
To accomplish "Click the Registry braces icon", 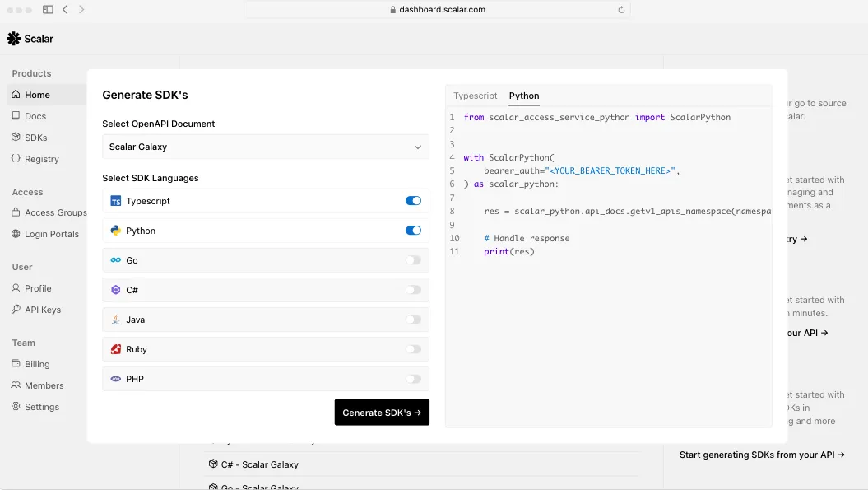I will point(16,159).
